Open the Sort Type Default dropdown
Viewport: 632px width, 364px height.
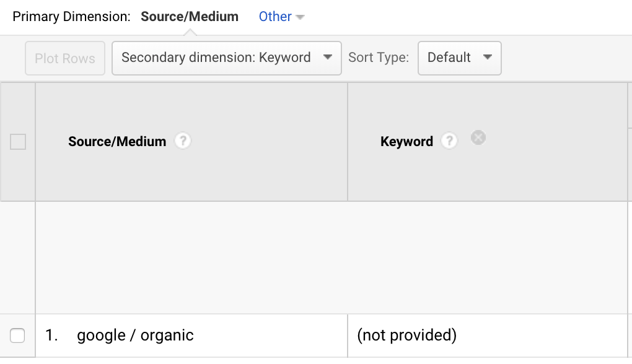pyautogui.click(x=459, y=58)
